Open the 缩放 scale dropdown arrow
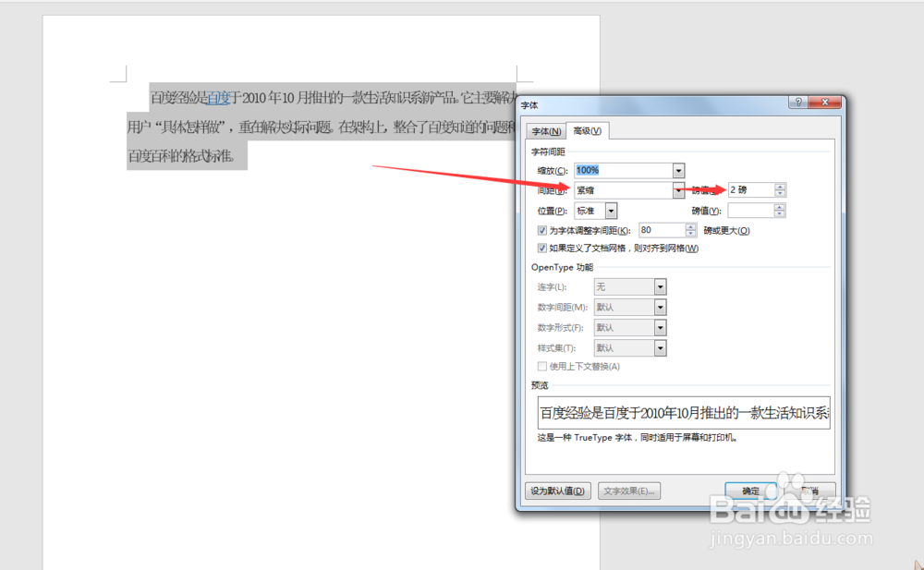This screenshot has height=570, width=924. [x=678, y=170]
